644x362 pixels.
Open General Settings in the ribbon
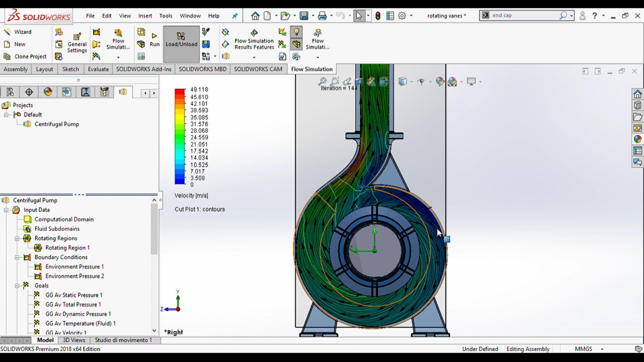coord(77,42)
